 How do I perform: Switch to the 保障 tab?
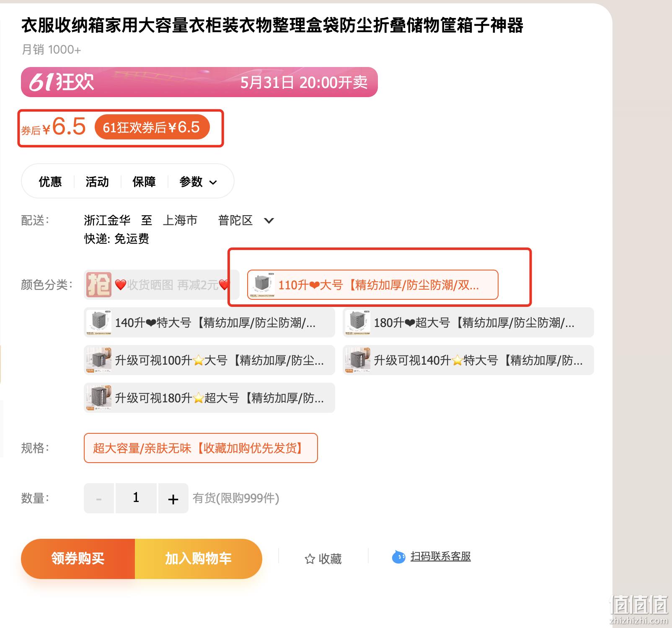click(x=144, y=182)
